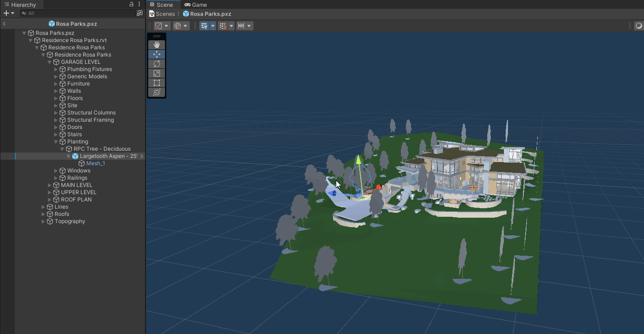Viewport: 644px width, 334px height.
Task: Select the Hand (View) tool
Action: tap(157, 45)
